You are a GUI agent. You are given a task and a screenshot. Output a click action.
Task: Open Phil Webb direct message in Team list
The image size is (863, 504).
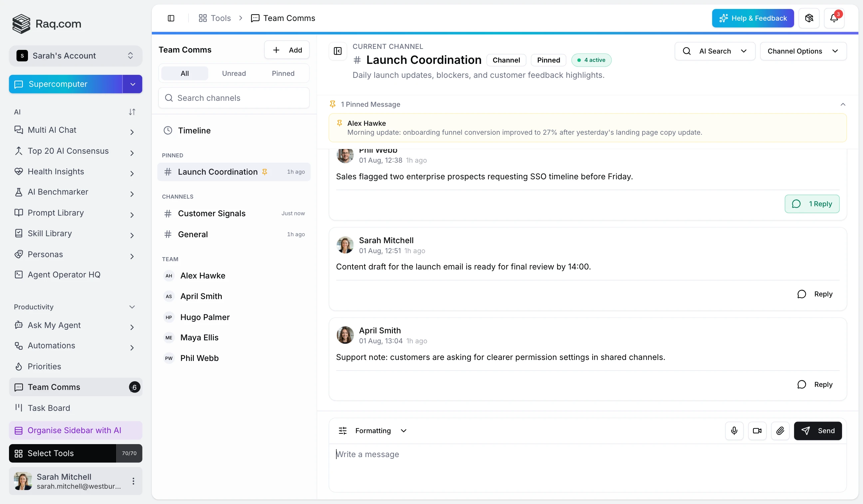pos(234,358)
